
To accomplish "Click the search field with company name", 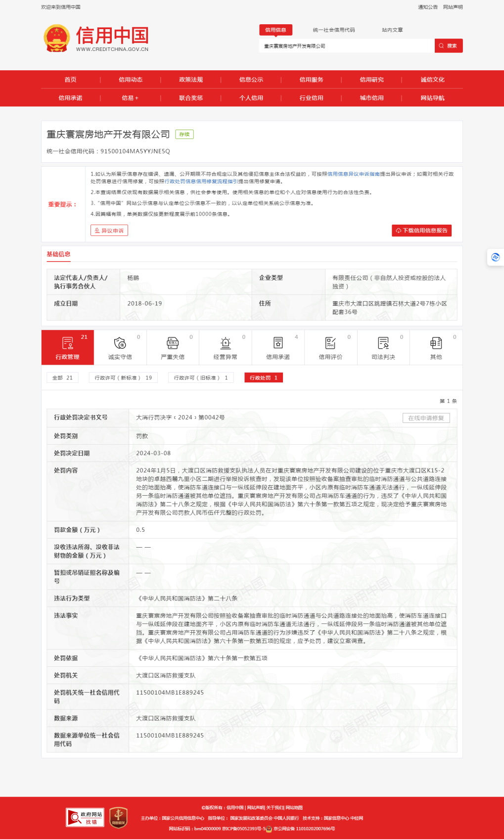I will coord(346,46).
